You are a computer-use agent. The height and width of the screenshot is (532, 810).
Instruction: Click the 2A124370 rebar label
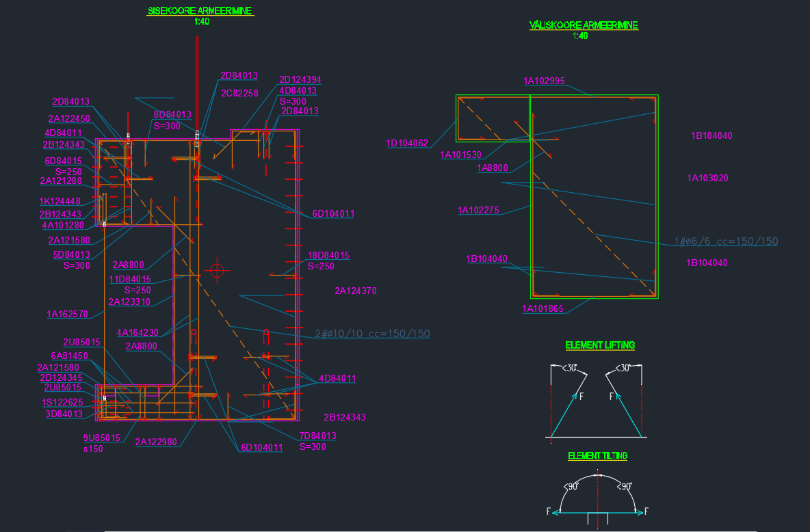[x=356, y=291]
